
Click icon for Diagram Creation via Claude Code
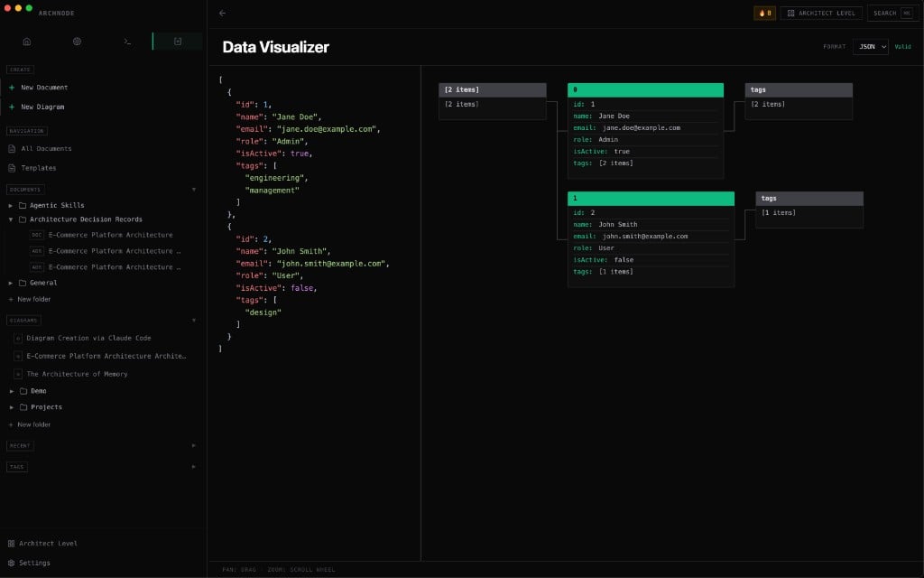(x=18, y=339)
